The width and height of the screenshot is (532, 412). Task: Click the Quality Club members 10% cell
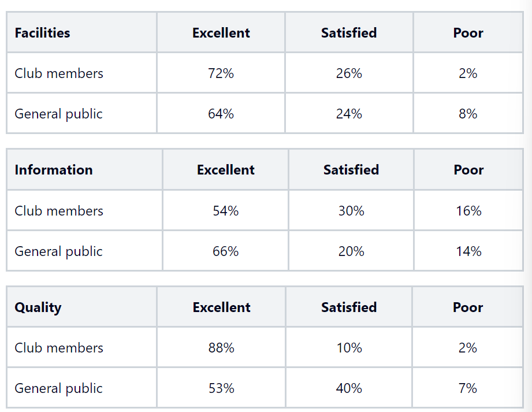pos(349,348)
